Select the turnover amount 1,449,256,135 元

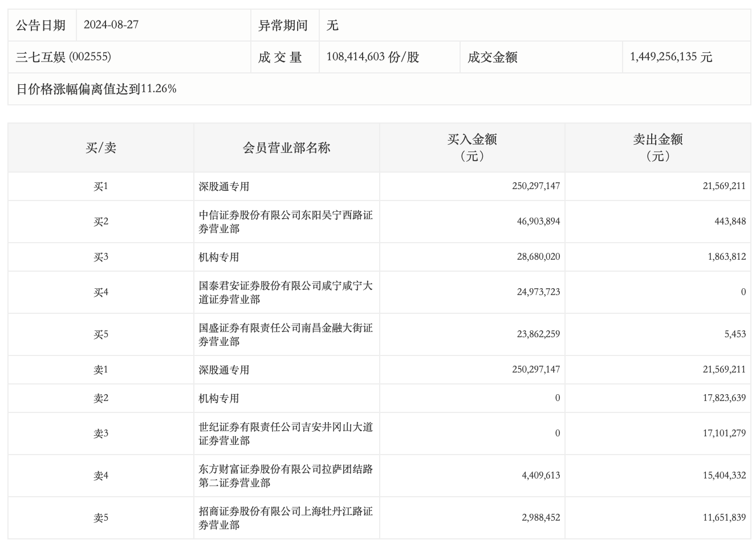click(x=671, y=57)
